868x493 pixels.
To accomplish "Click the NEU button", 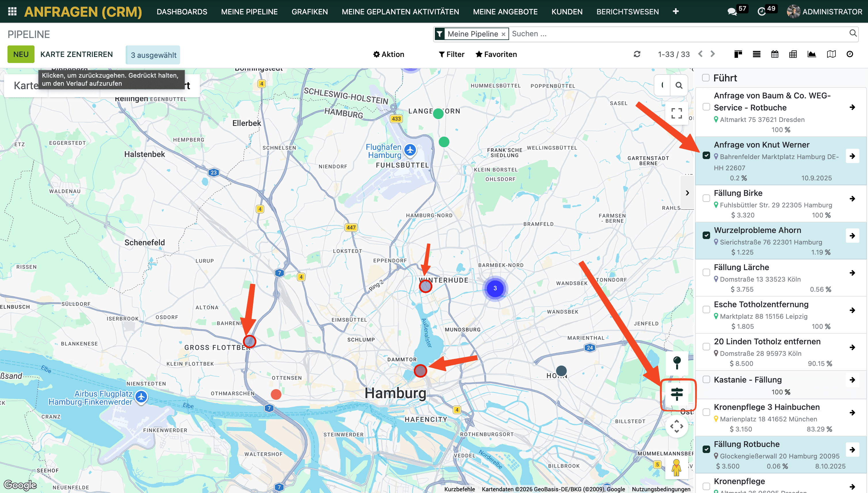I will pyautogui.click(x=21, y=55).
